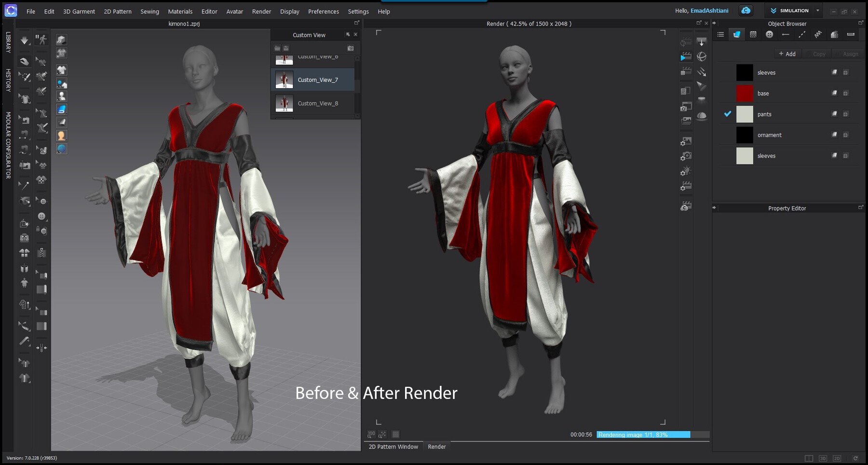
Task: Open light properties bulb gear icon
Action: tap(686, 171)
